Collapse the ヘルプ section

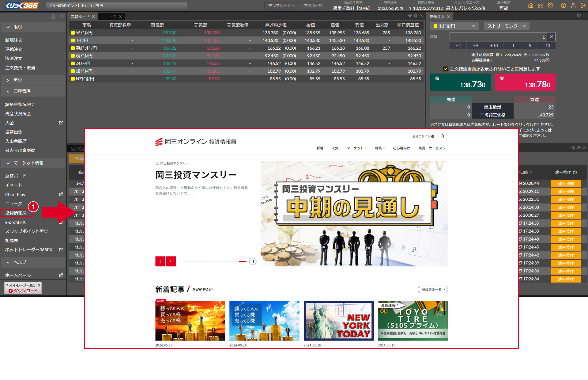click(33, 262)
